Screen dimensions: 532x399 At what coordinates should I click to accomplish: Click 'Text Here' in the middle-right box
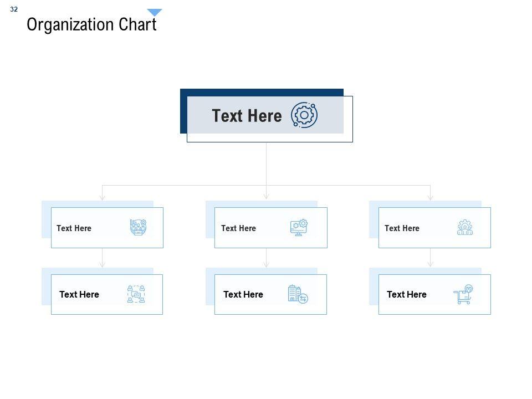tap(402, 228)
